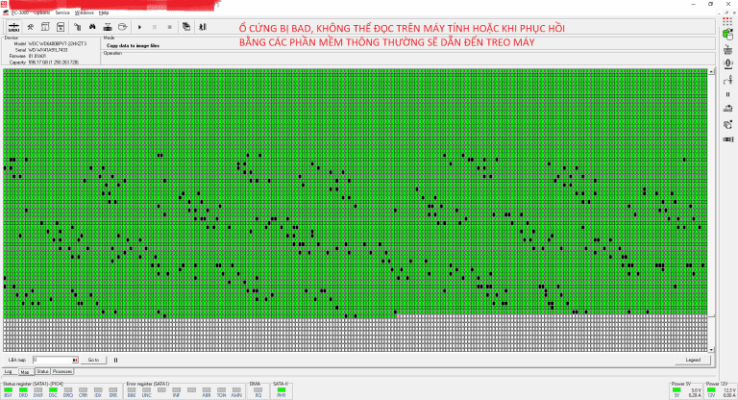Open the hammer-and-wrench utilities toolbar icon
738x400 pixels.
click(31, 27)
